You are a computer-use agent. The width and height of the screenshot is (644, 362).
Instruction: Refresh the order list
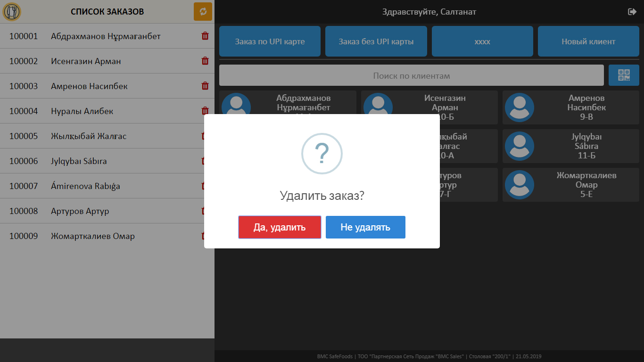coord(203,11)
